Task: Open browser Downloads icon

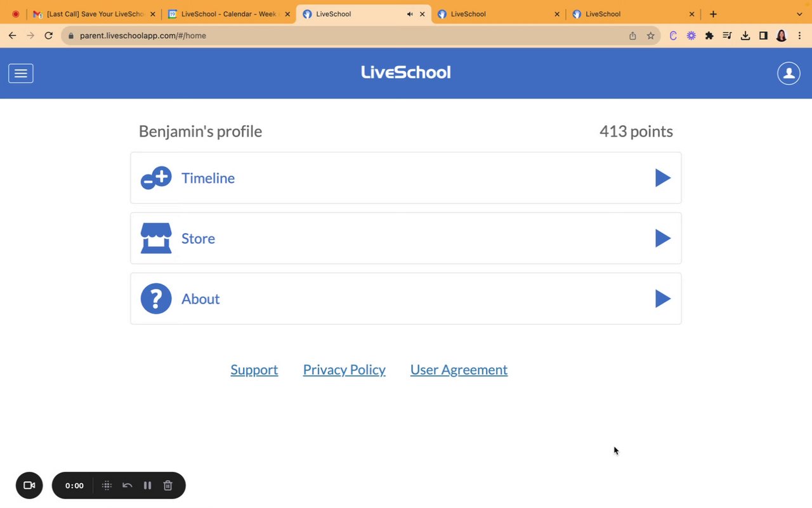Action: coord(745,36)
